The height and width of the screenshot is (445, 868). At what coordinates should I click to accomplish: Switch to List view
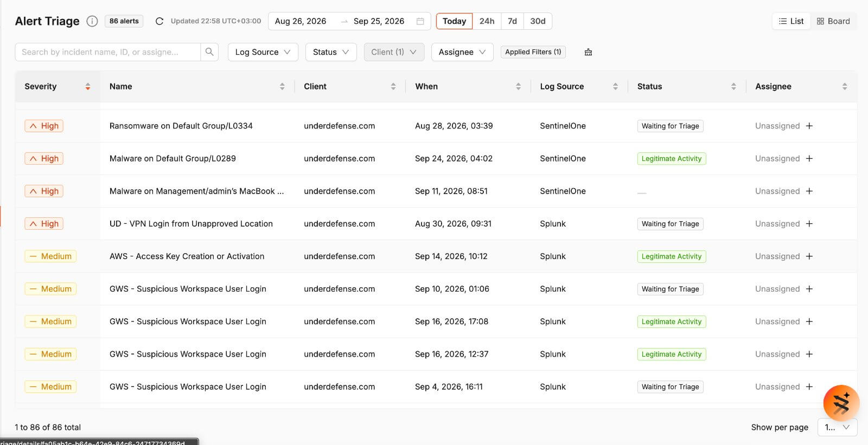791,21
